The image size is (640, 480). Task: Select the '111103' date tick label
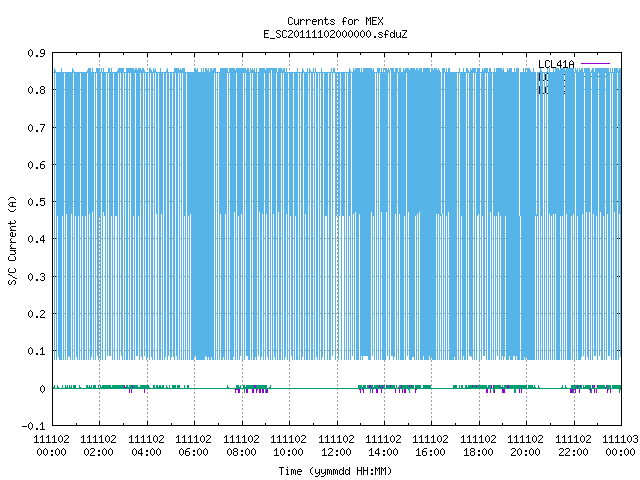coord(620,439)
